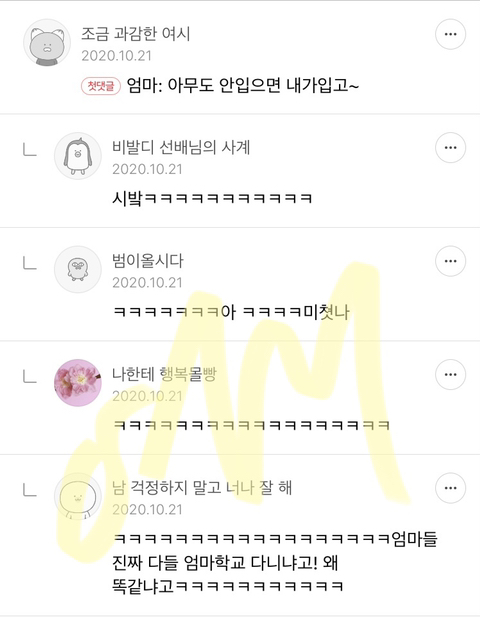480x618 pixels.
Task: Select the comment text 엄마: 아무도 안입으면 내가입고~
Action: 243,85
